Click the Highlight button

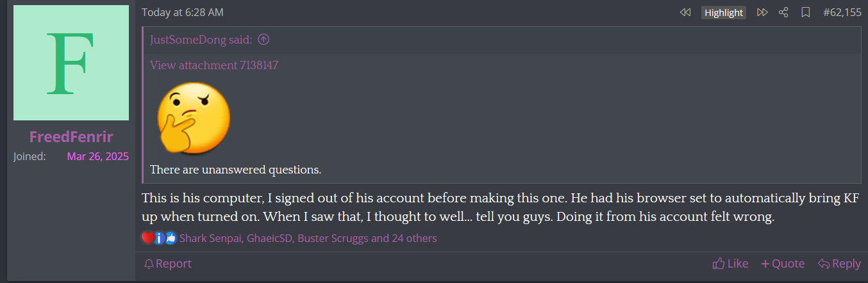724,13
